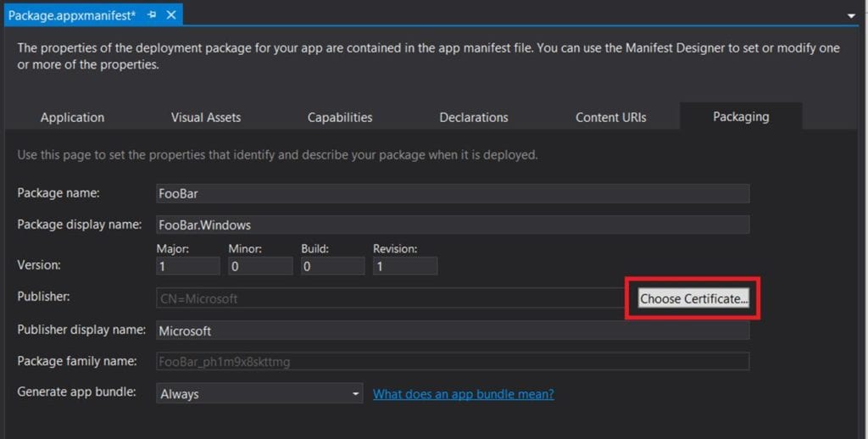The height and width of the screenshot is (439, 868).
Task: Pin the Package.appxmanifest document tab
Action: pyautogui.click(x=152, y=15)
